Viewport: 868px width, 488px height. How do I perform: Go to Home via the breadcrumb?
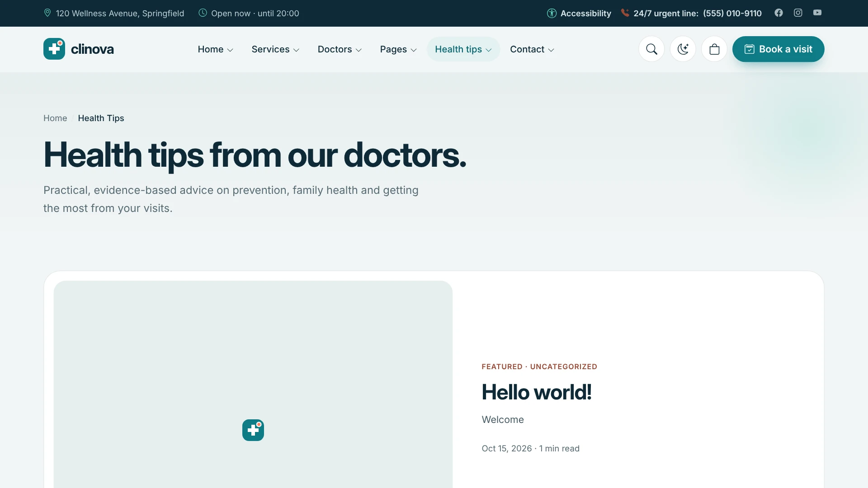point(55,118)
